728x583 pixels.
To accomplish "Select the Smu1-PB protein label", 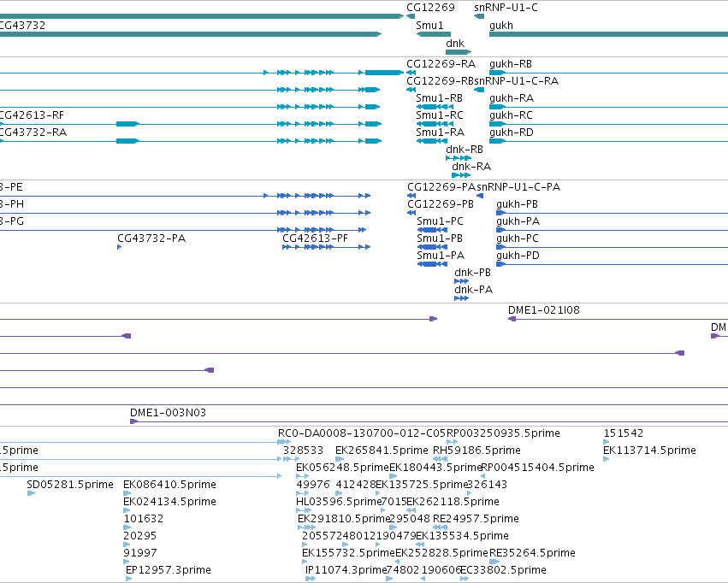I will pos(440,238).
